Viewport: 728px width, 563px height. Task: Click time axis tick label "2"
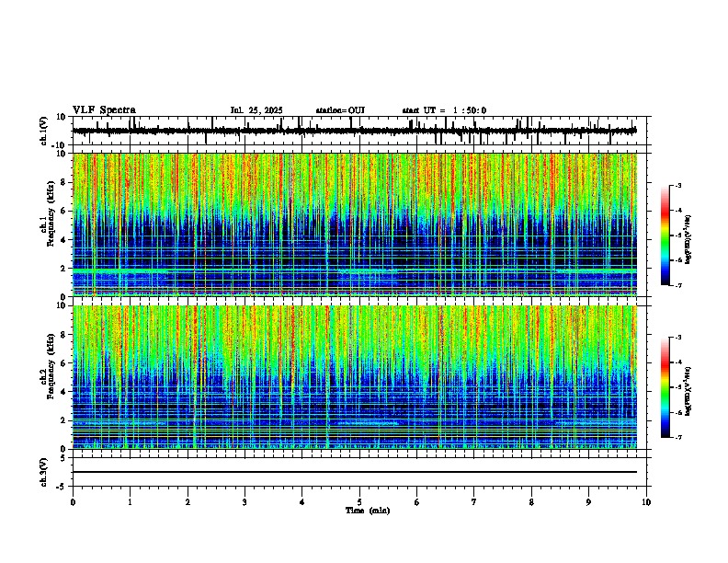tap(188, 502)
